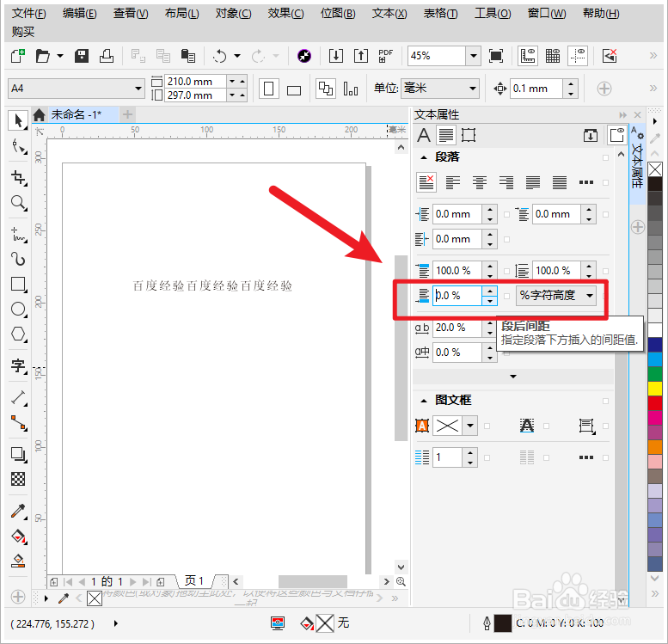Click the columns number field
668x644 pixels.
447,457
